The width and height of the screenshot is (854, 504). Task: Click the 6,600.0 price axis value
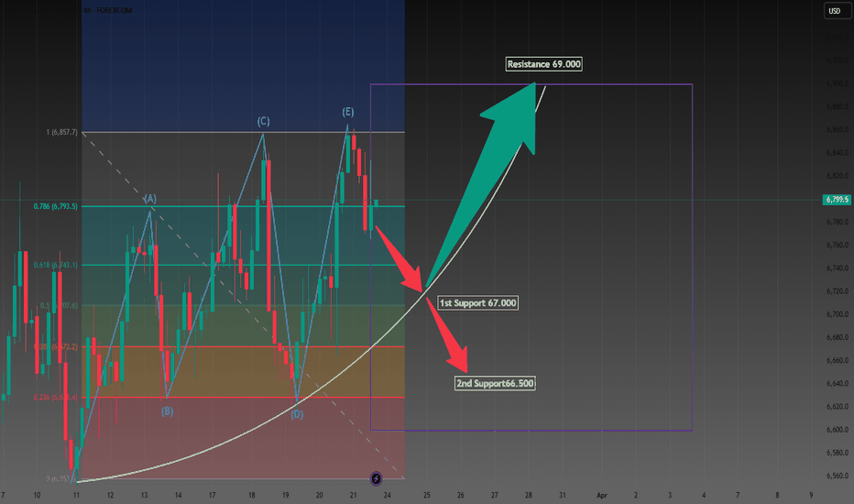838,430
